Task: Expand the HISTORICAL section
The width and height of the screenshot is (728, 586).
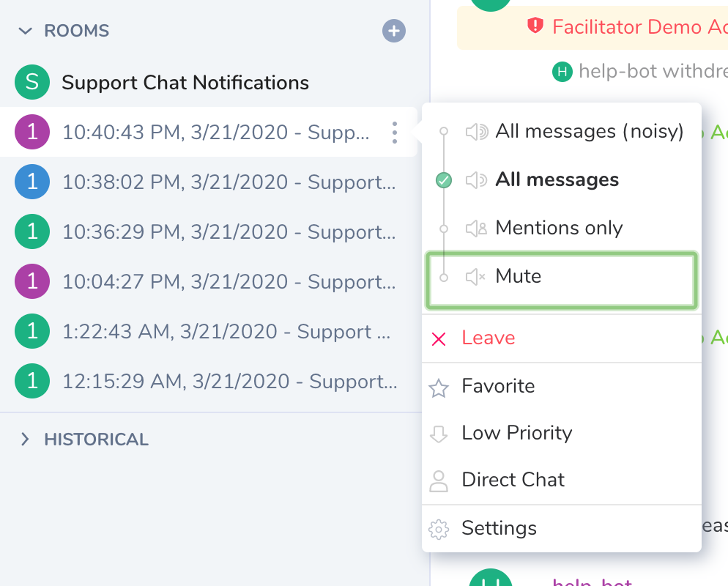Action: [x=26, y=439]
